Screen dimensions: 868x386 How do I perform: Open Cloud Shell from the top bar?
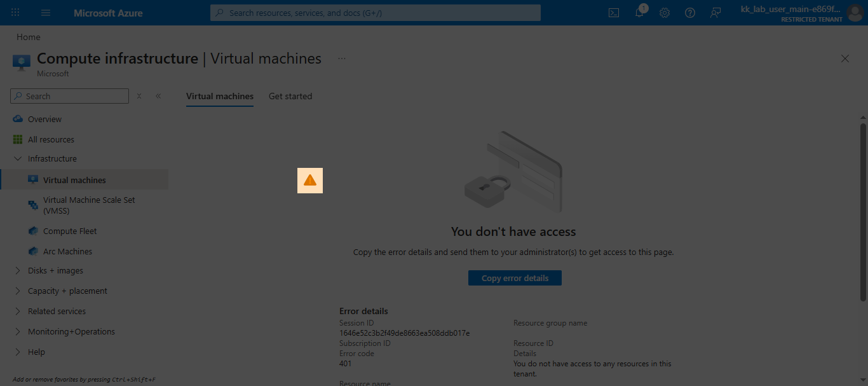click(614, 13)
